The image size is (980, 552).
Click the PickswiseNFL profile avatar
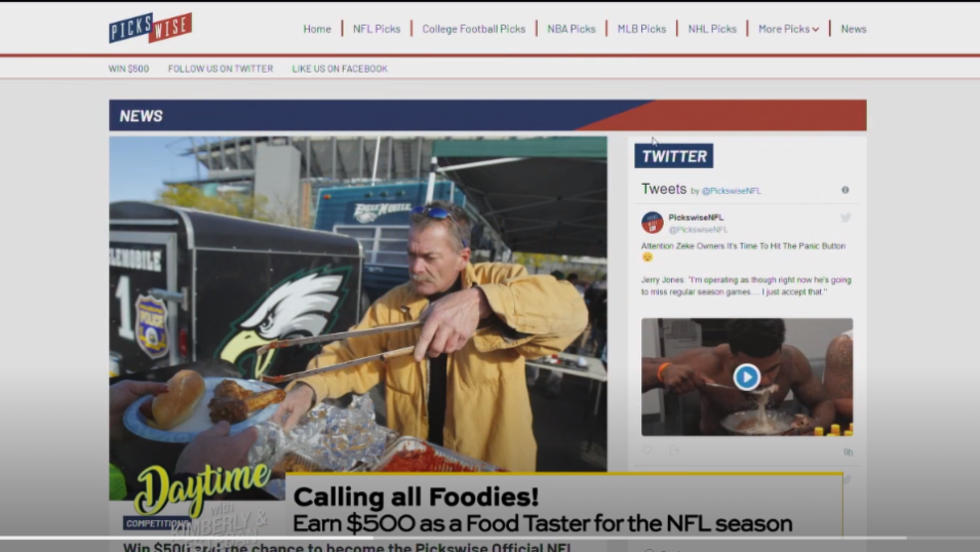click(x=652, y=223)
